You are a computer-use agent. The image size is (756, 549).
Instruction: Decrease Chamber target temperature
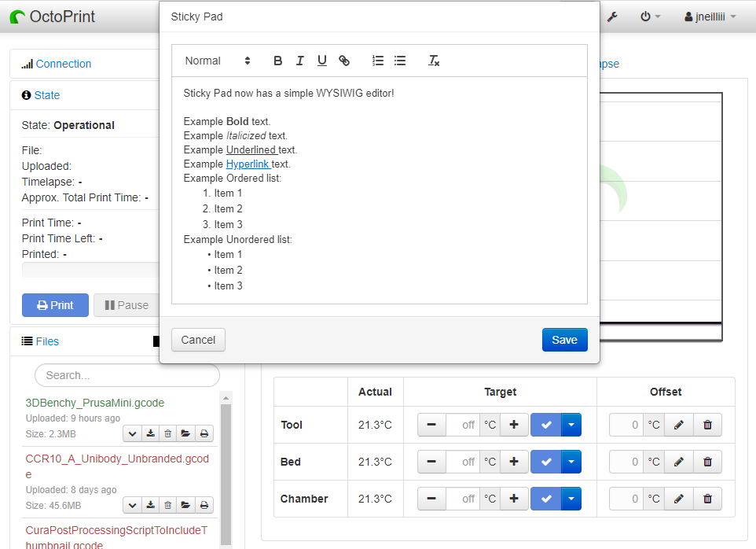(431, 499)
